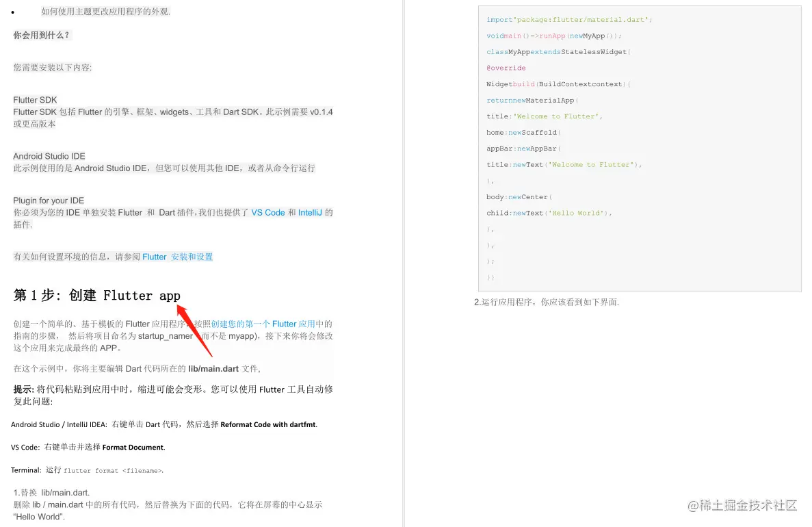Select the Android Studio IDE section title
The image size is (812, 527).
[x=49, y=156]
